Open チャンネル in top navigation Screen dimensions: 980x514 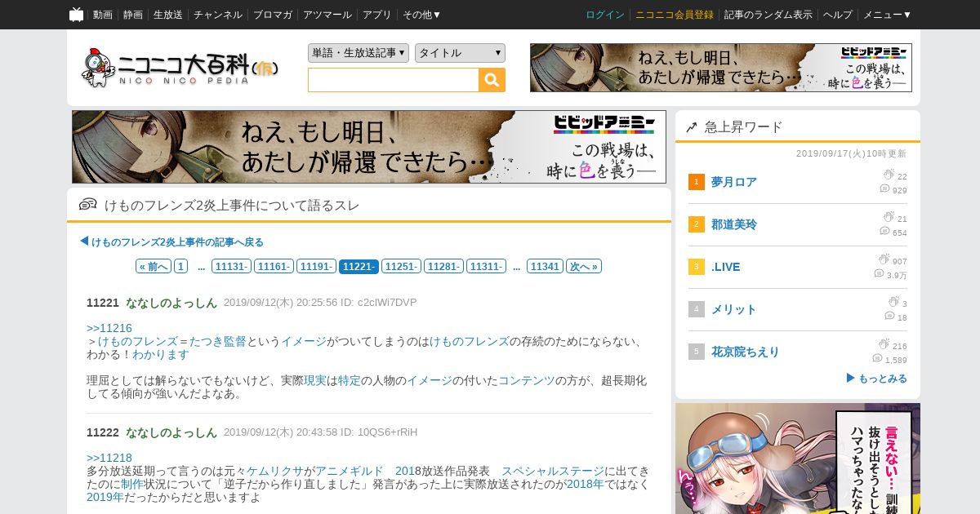tap(218, 15)
